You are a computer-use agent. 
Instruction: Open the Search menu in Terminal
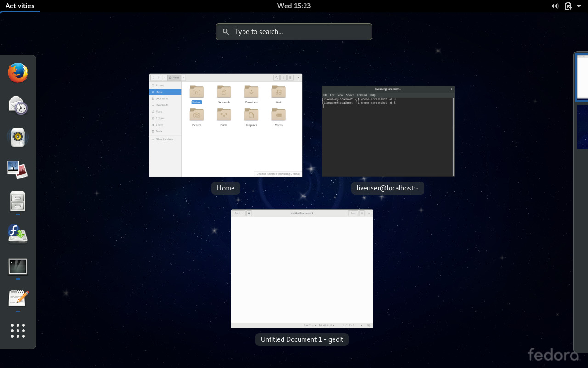click(350, 95)
